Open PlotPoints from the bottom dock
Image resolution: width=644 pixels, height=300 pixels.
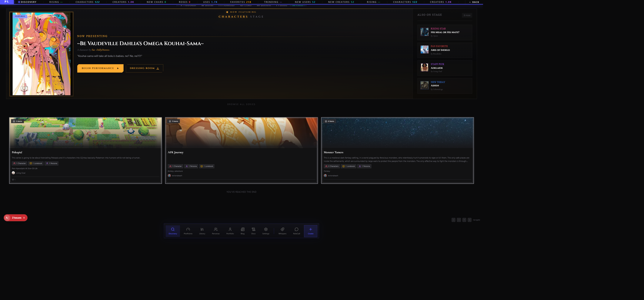point(188,231)
